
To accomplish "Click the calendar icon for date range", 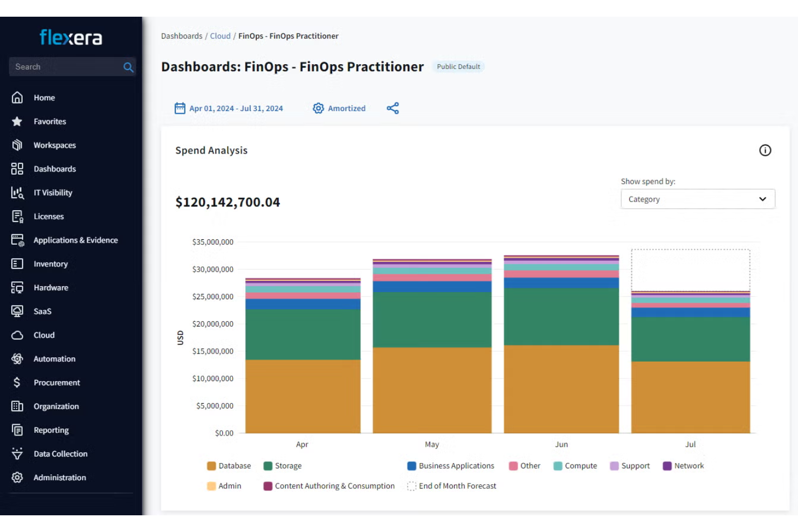I will click(x=180, y=108).
